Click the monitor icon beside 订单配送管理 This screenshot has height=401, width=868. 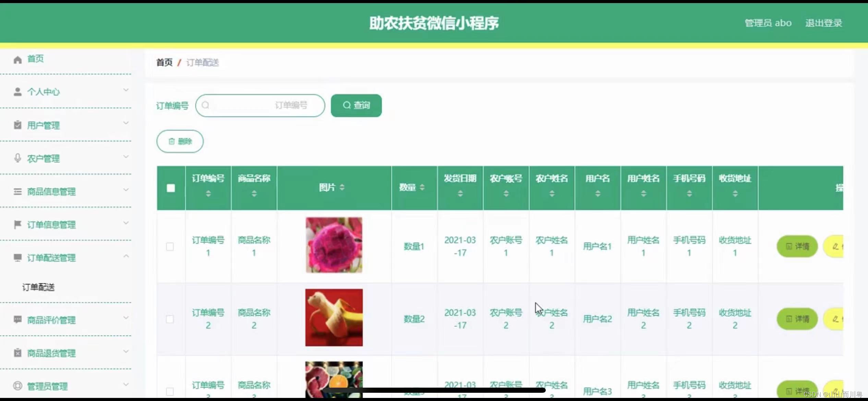[x=17, y=257]
